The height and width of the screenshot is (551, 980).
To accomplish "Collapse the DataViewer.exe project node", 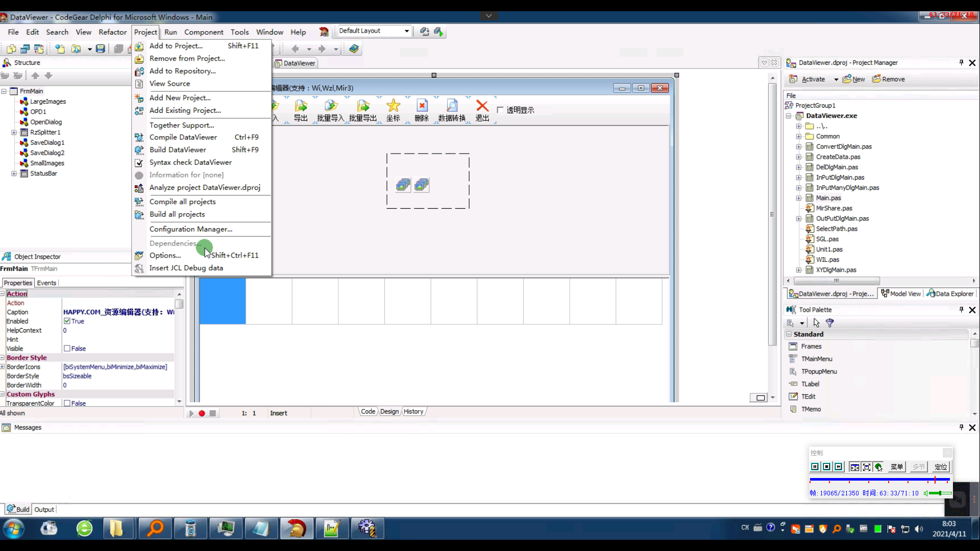I will [x=789, y=116].
